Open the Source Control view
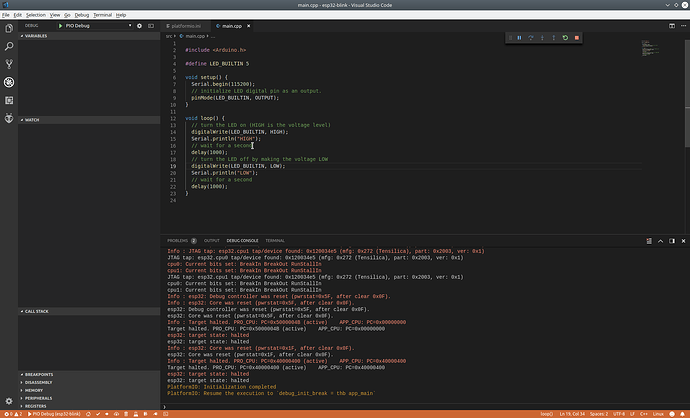This screenshot has height=418, width=690. (x=9, y=64)
